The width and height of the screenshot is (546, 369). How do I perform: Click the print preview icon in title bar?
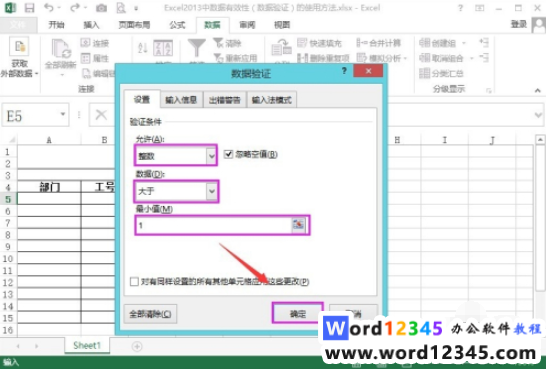click(x=121, y=8)
